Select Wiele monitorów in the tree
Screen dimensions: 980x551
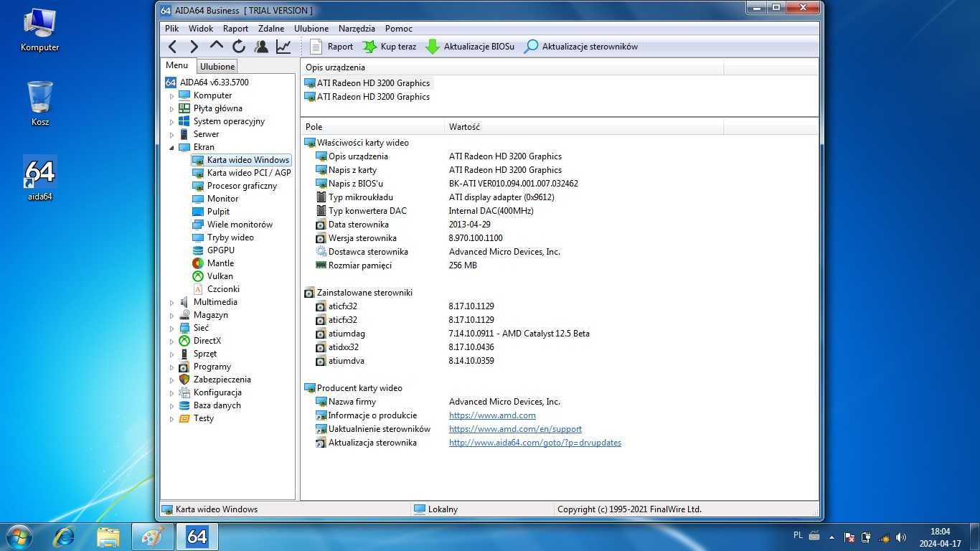point(240,225)
